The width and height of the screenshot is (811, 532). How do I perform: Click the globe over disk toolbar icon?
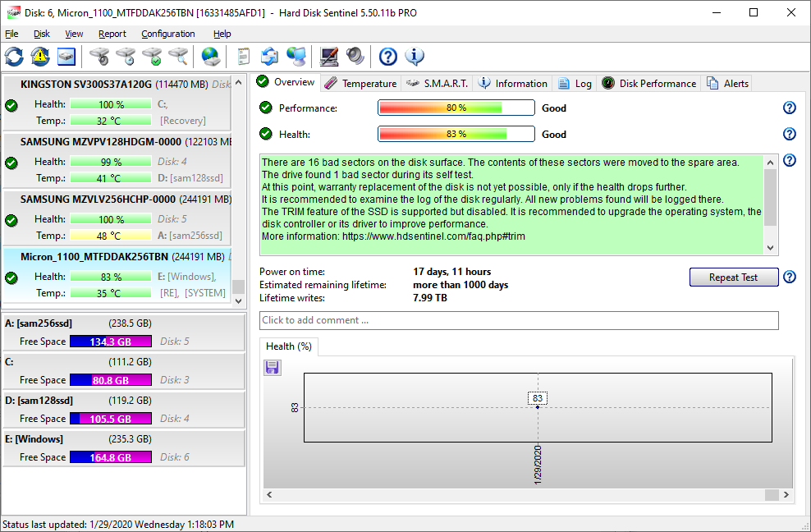pos(210,57)
